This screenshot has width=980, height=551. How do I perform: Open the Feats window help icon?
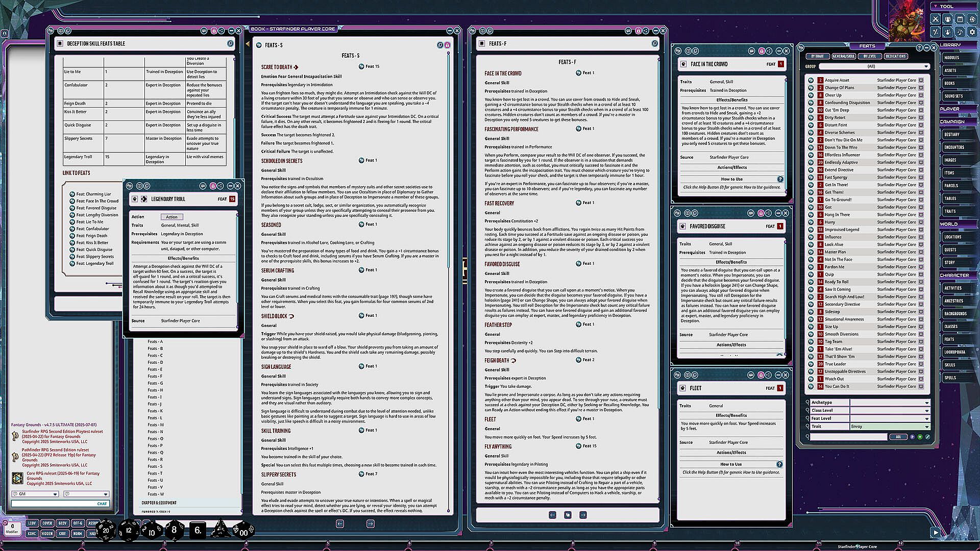click(x=919, y=47)
